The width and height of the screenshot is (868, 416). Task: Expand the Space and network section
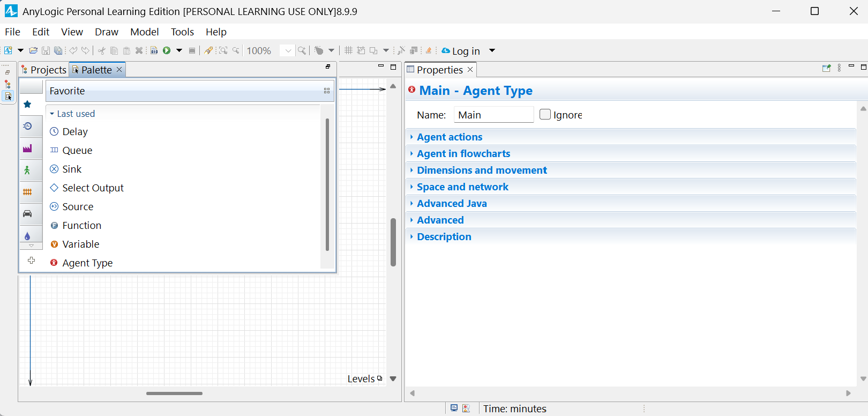point(631,187)
